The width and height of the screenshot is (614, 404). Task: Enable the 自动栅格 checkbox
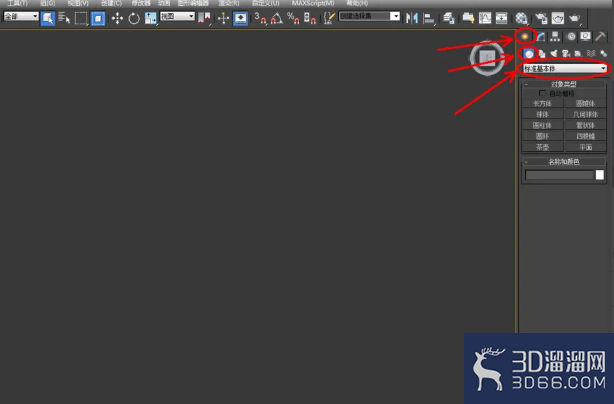pyautogui.click(x=542, y=93)
